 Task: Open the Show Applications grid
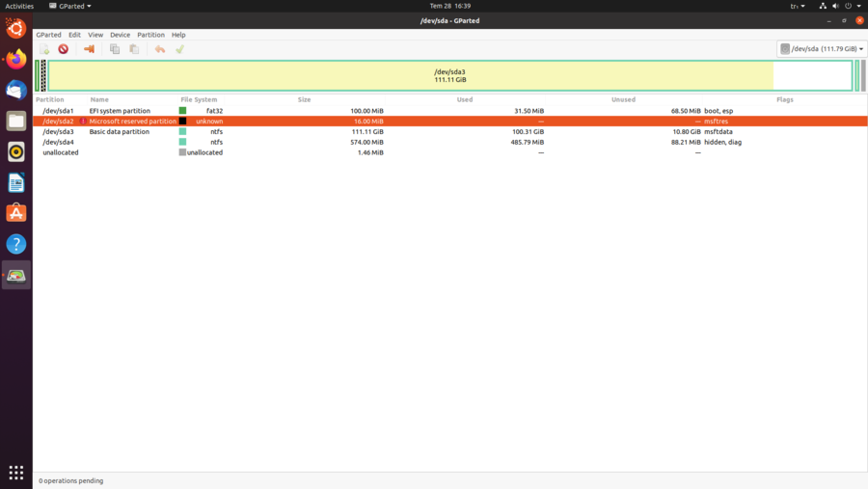(x=16, y=473)
